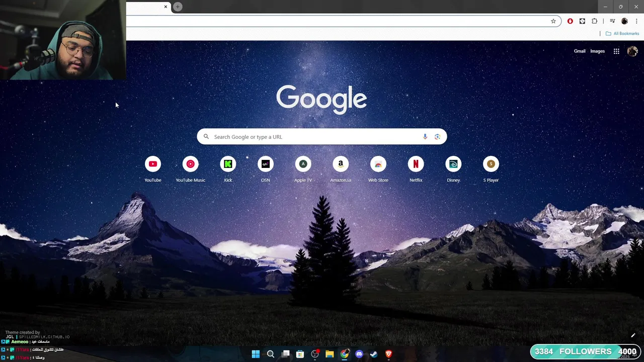Open the media controls button
The image size is (644, 362).
click(x=612, y=21)
